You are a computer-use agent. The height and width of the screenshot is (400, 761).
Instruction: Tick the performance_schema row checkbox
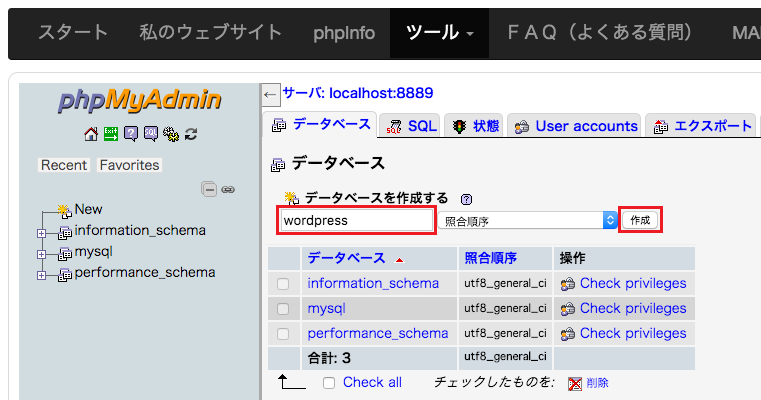point(283,334)
